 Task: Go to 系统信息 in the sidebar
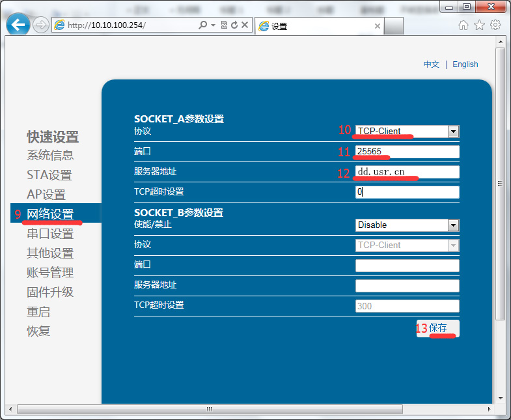point(50,156)
